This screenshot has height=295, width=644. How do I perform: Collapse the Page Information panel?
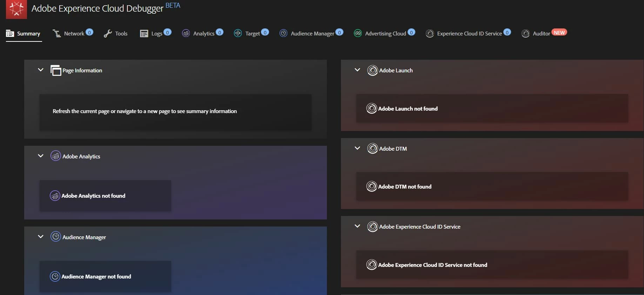pyautogui.click(x=41, y=70)
